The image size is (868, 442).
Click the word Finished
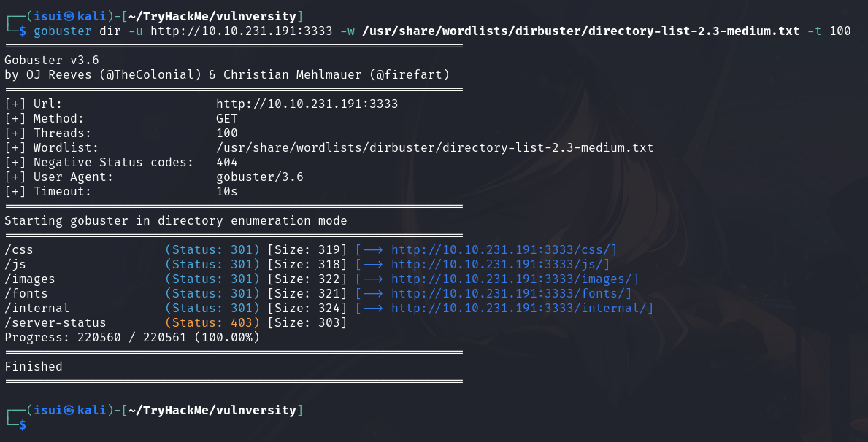pyautogui.click(x=34, y=366)
